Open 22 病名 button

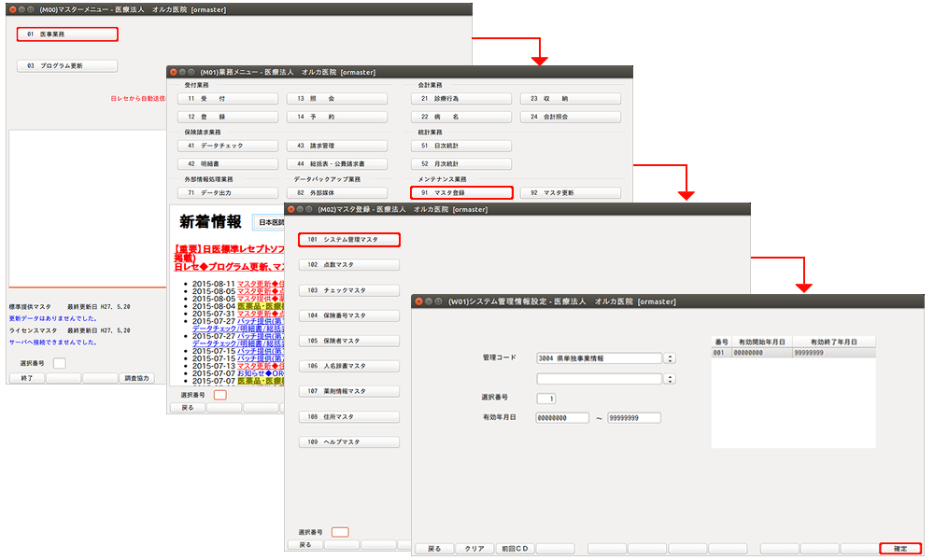coord(461,117)
